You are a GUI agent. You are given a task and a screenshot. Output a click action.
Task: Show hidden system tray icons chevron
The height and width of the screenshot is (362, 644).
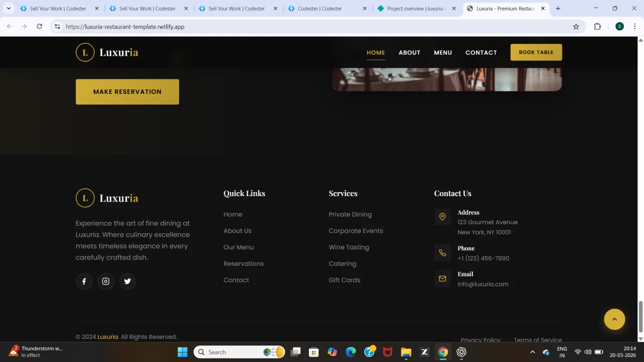point(532,352)
